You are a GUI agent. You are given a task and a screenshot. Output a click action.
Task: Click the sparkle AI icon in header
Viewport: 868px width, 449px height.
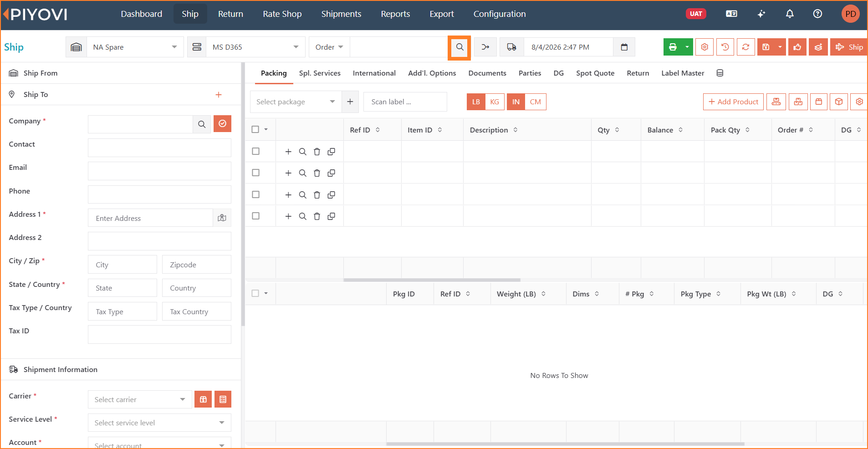point(761,14)
